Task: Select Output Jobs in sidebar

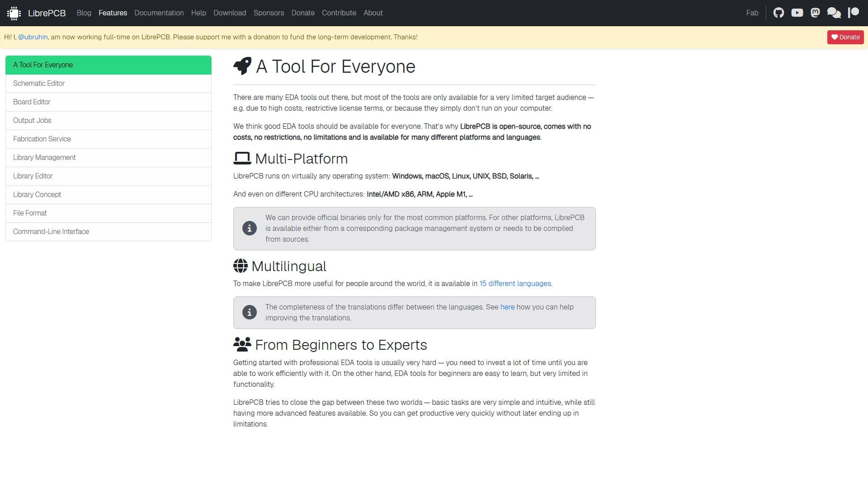Action: click(x=108, y=121)
